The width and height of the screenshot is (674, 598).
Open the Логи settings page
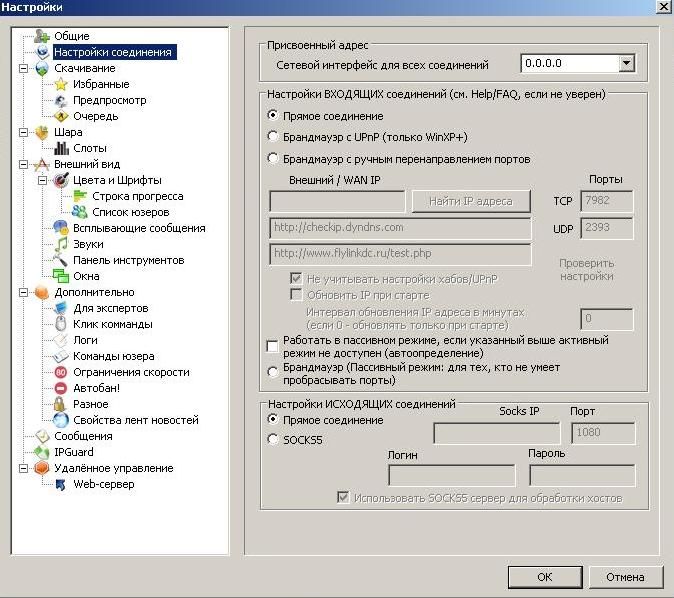click(x=85, y=340)
